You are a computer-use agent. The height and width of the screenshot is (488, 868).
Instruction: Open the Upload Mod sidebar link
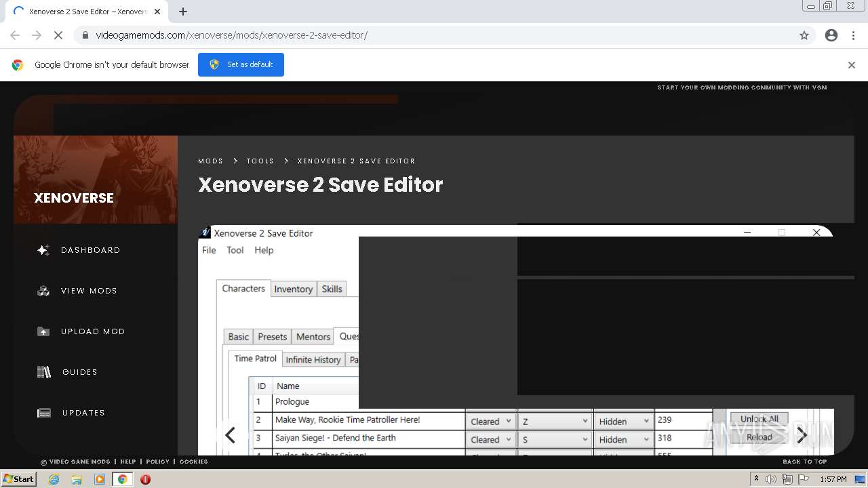point(93,331)
